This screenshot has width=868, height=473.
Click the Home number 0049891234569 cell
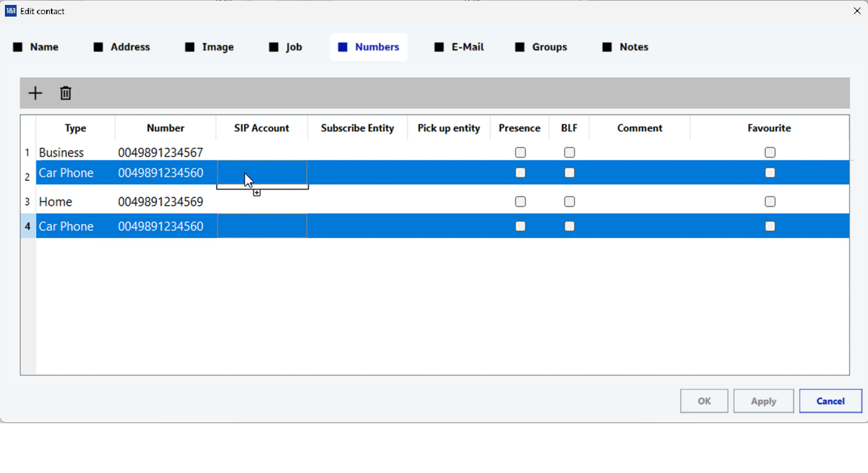tap(160, 202)
